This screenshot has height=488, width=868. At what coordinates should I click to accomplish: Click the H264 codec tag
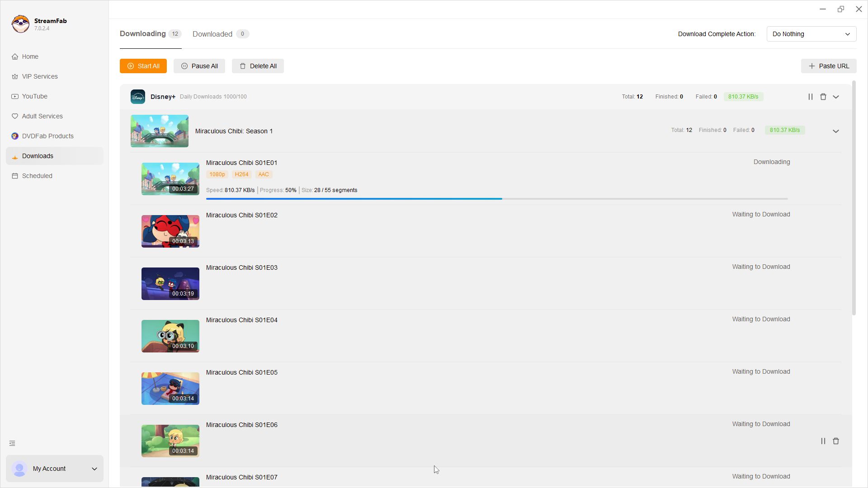pos(242,174)
